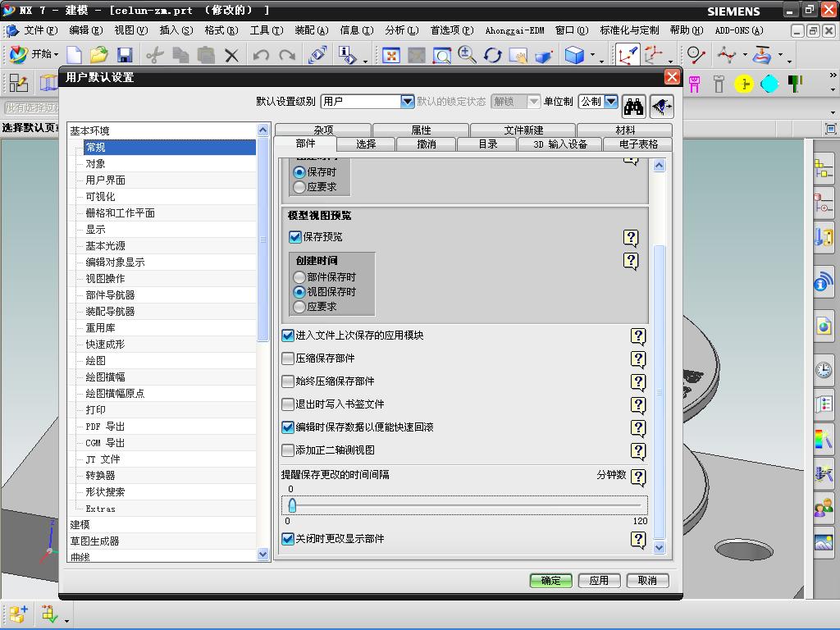Click the Delete X toolbar icon
The height and width of the screenshot is (630, 840).
pyautogui.click(x=231, y=55)
